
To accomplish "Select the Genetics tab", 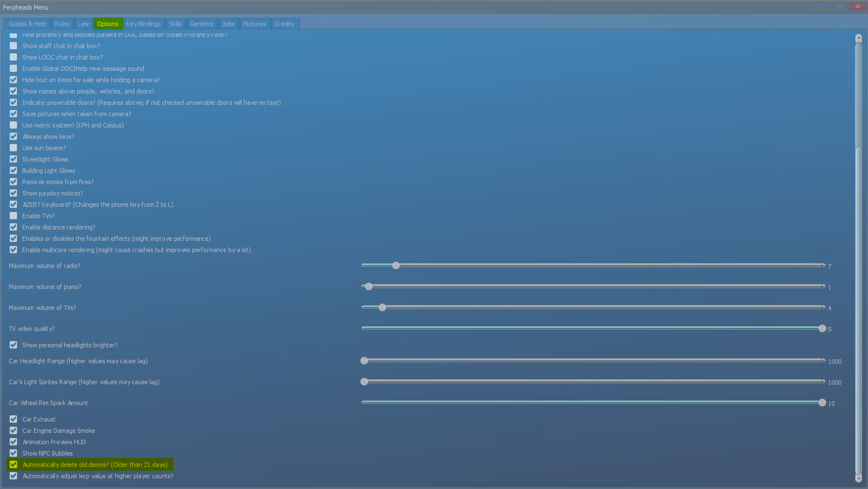I will [202, 24].
